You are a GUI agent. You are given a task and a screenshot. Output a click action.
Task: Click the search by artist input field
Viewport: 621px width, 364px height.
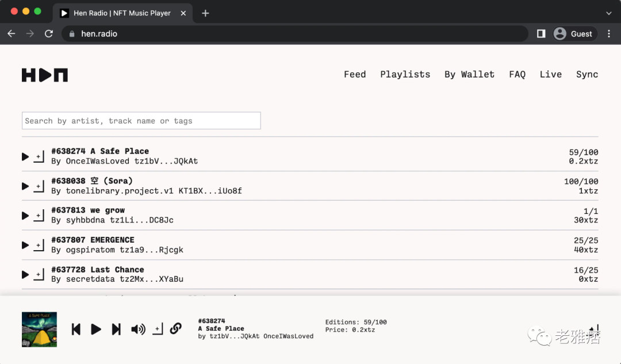141,121
